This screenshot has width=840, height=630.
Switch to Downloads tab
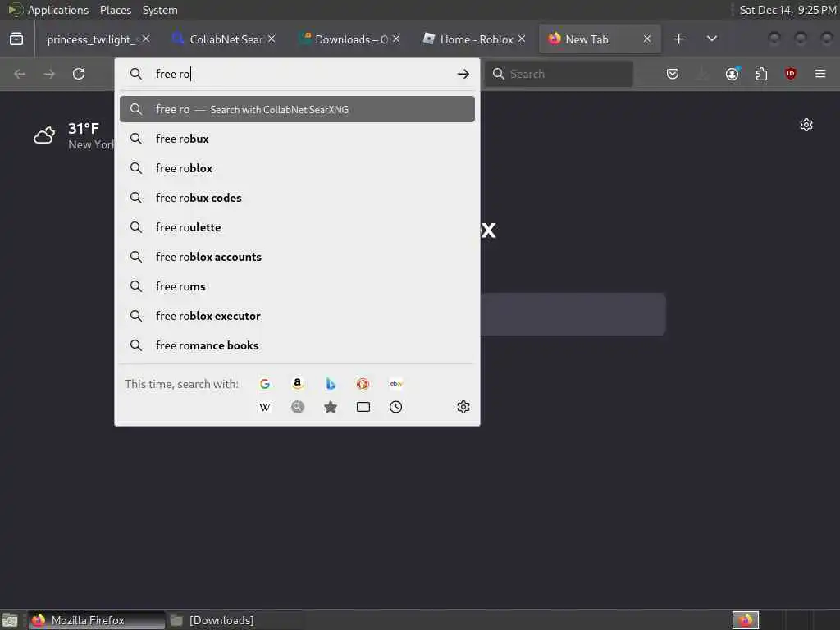350,39
